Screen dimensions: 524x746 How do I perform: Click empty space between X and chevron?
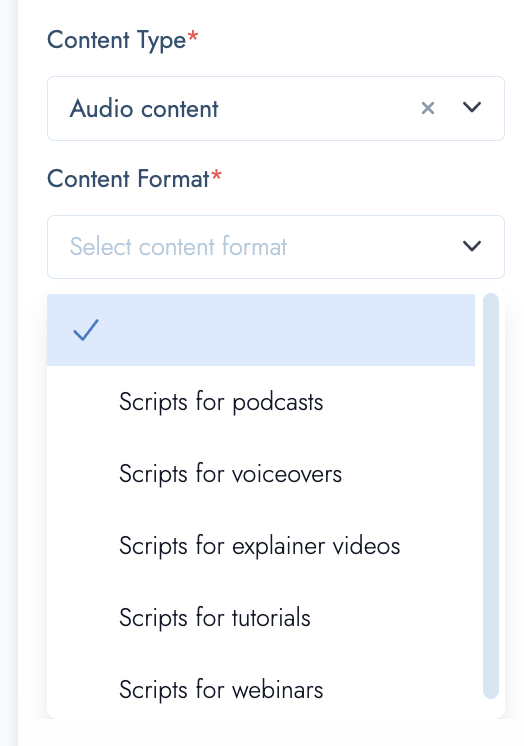449,108
